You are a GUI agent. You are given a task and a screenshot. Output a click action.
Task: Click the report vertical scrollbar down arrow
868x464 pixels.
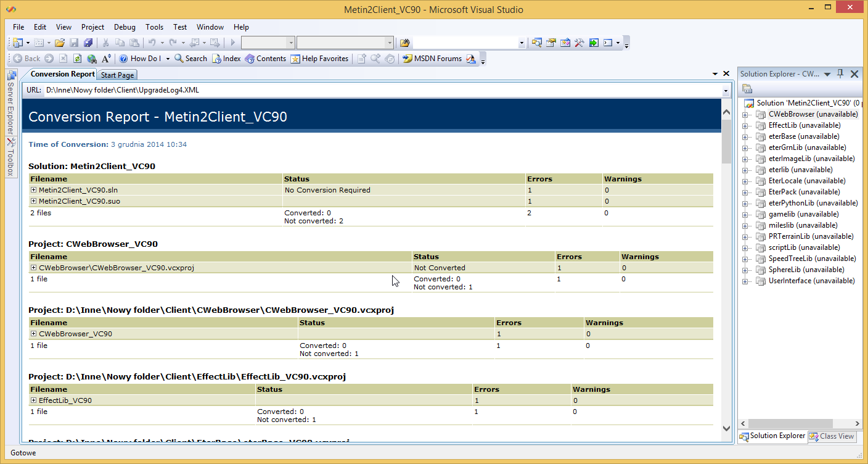point(726,429)
